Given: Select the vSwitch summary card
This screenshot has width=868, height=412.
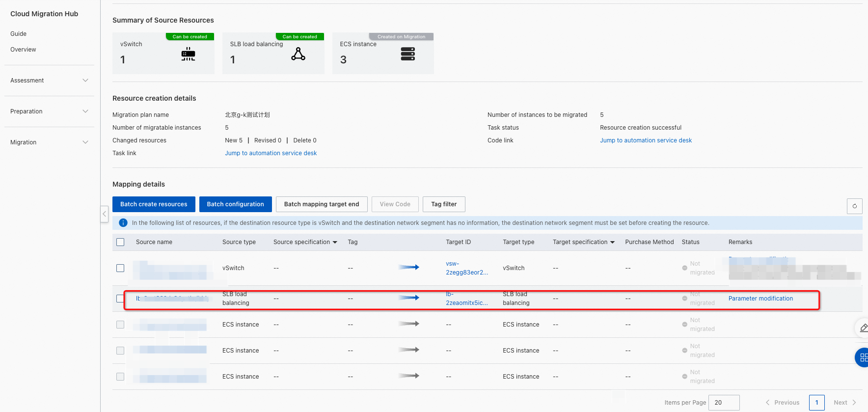Looking at the screenshot, I should point(163,53).
